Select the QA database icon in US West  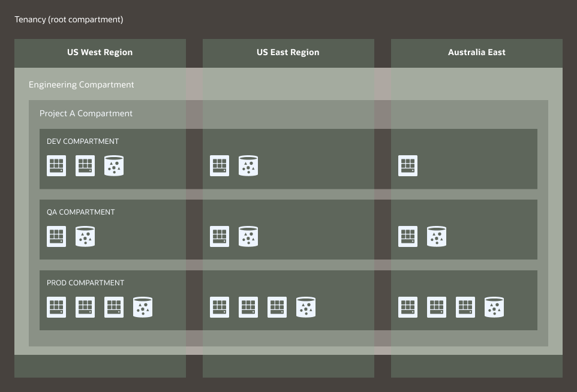click(85, 237)
